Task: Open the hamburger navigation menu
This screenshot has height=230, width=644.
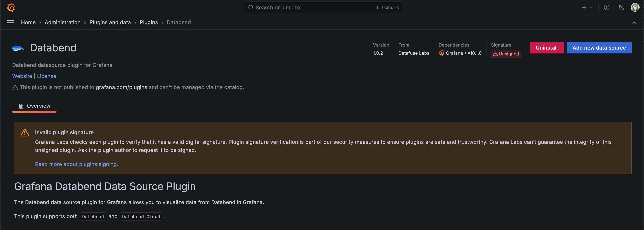Action: [x=11, y=22]
